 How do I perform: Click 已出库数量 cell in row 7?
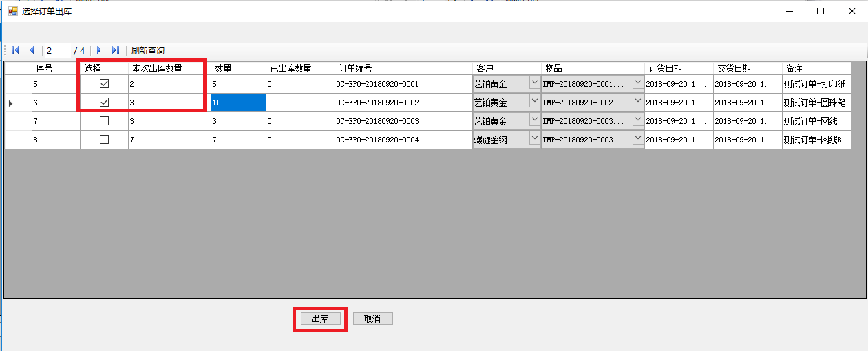click(x=300, y=121)
